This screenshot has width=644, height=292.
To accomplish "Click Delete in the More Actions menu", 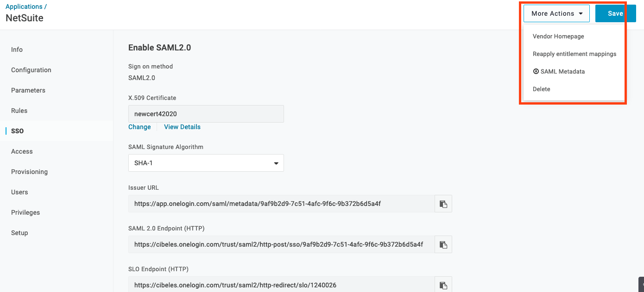I will tap(541, 89).
